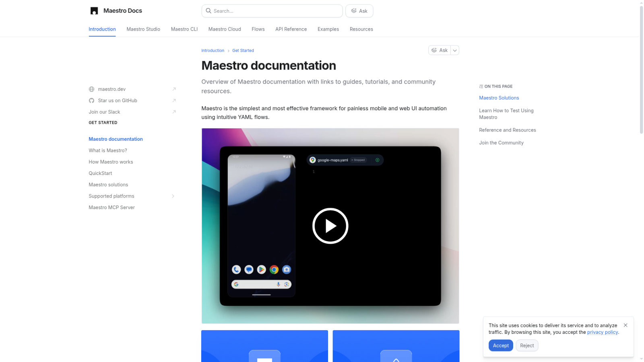Click the Maestro Docs logo icon
Image resolution: width=644 pixels, height=362 pixels.
(x=94, y=11)
